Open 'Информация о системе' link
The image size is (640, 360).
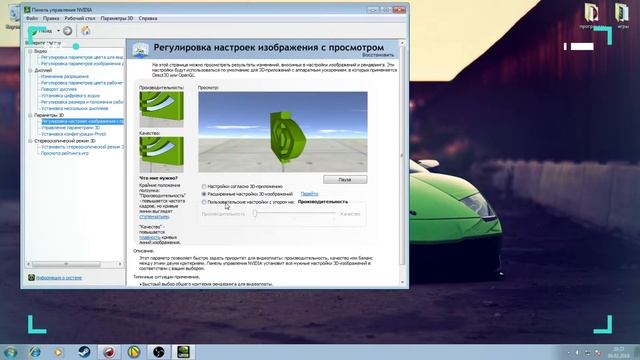[59, 278]
